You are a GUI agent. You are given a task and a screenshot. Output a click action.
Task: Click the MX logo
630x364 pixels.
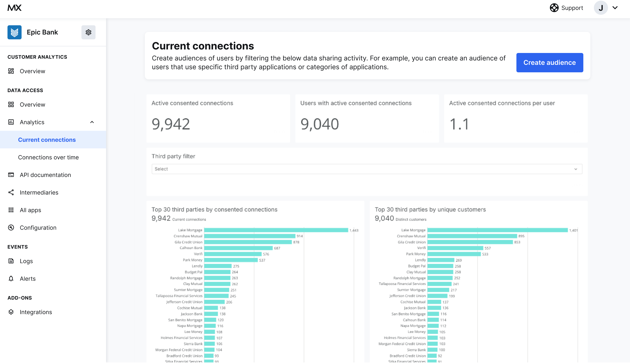point(14,7)
